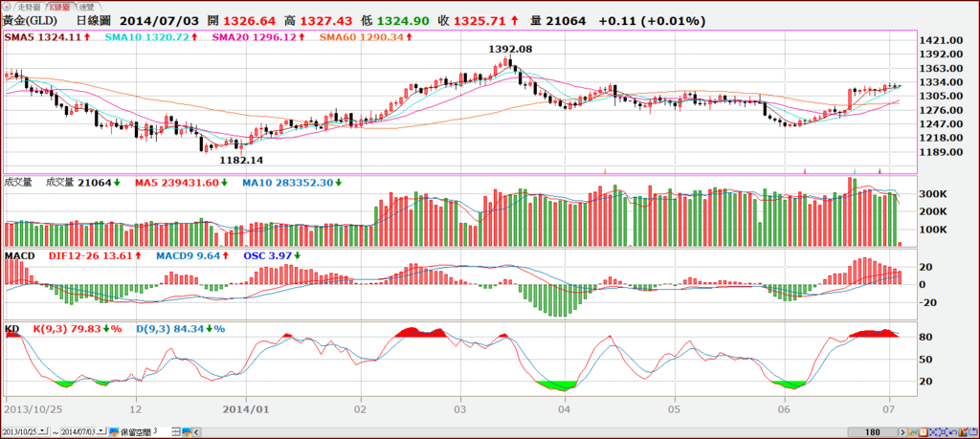Viewport: 980px width, 439px height.
Task: Open the indicator settings bar chart icon
Action: click(x=963, y=431)
